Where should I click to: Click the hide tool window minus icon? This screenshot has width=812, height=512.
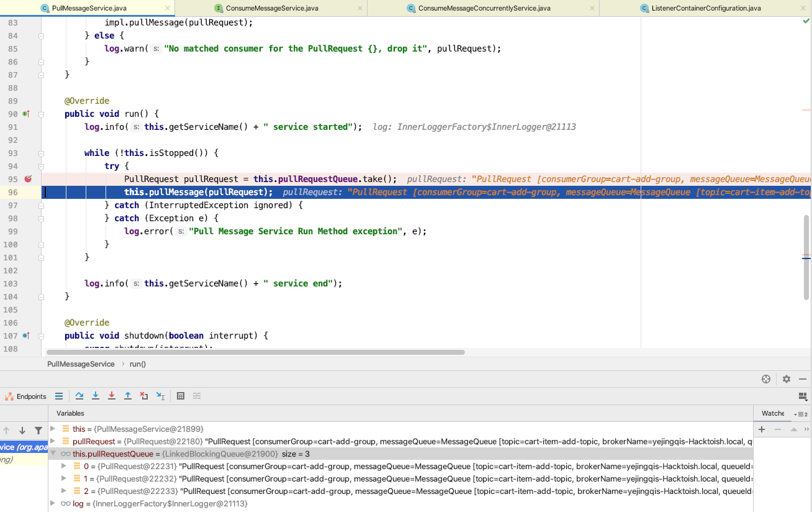pos(803,379)
